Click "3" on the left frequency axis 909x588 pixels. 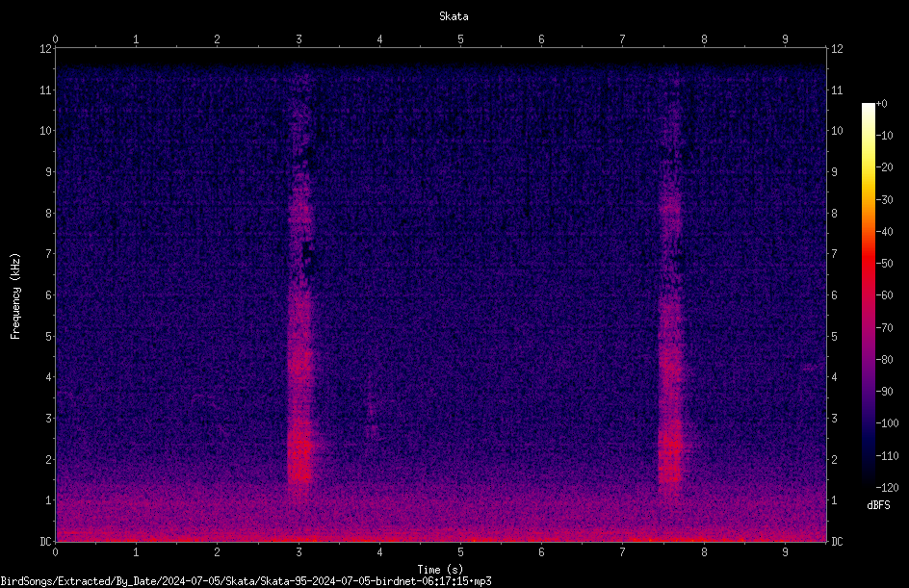(x=49, y=419)
